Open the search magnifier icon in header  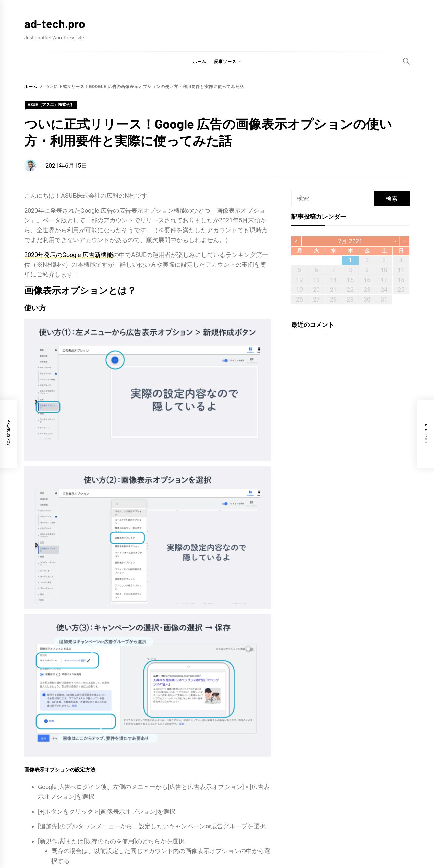tap(406, 61)
